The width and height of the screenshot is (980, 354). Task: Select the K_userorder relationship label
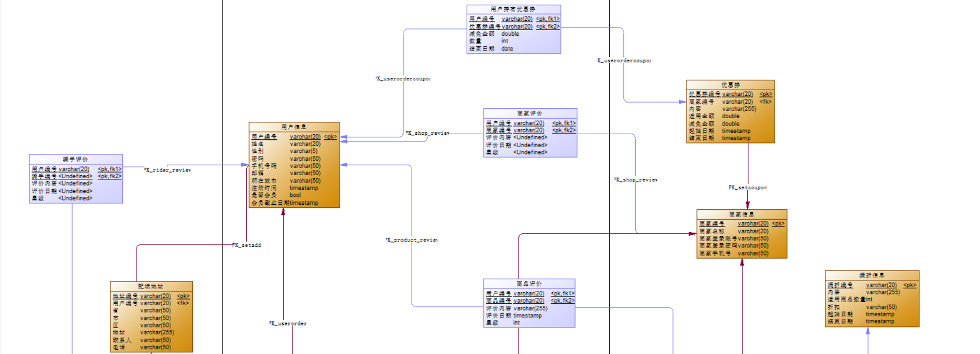[288, 323]
